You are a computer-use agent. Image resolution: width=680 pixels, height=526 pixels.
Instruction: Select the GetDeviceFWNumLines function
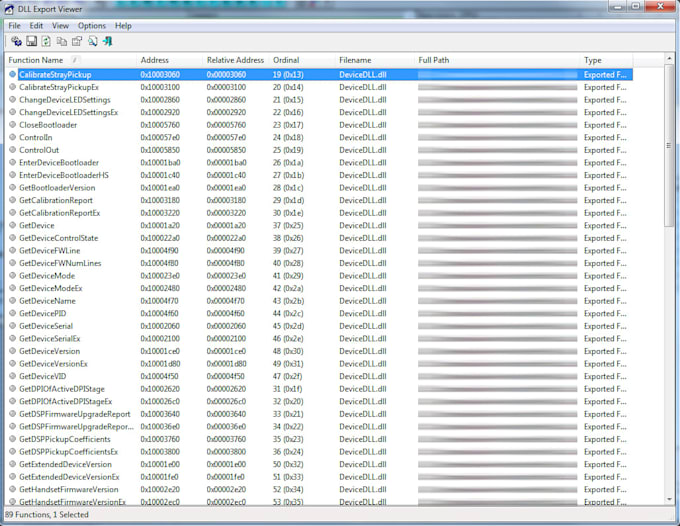pyautogui.click(x=60, y=263)
